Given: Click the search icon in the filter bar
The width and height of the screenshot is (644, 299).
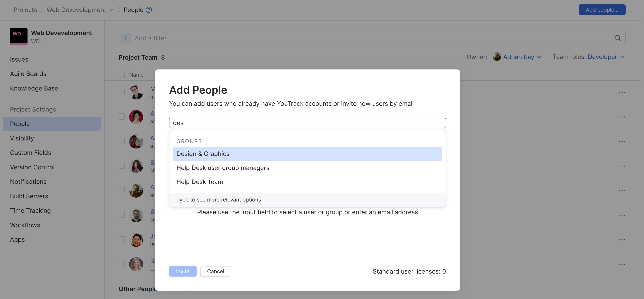Looking at the screenshot, I should click(618, 38).
